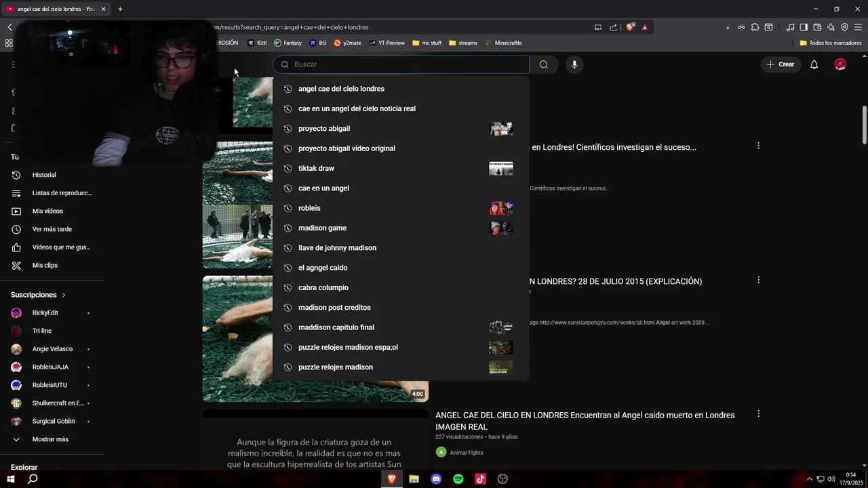Click the system volume icon

tap(831, 479)
